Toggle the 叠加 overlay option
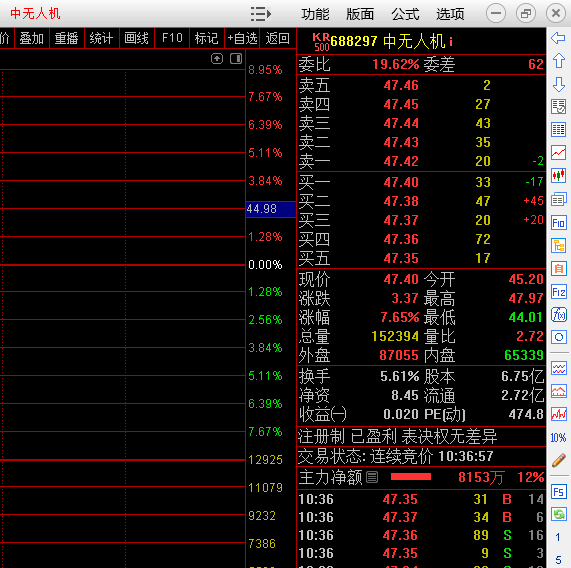Viewport: 571px width, 568px height. tap(32, 38)
